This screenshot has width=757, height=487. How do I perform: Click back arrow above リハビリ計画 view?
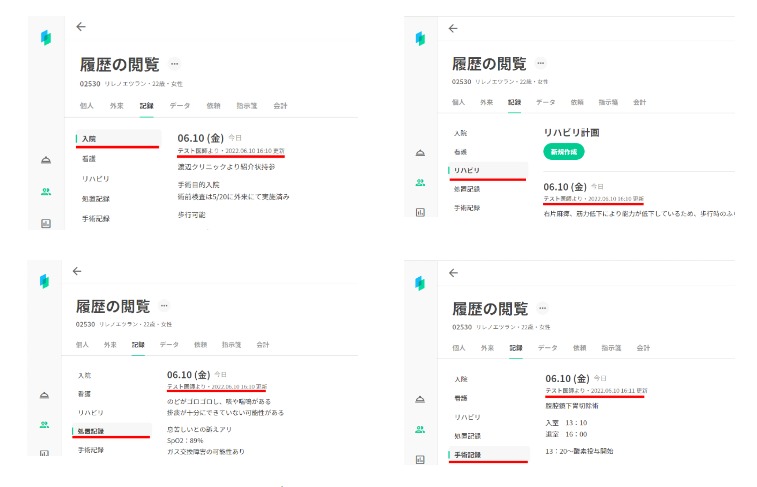pyautogui.click(x=453, y=28)
